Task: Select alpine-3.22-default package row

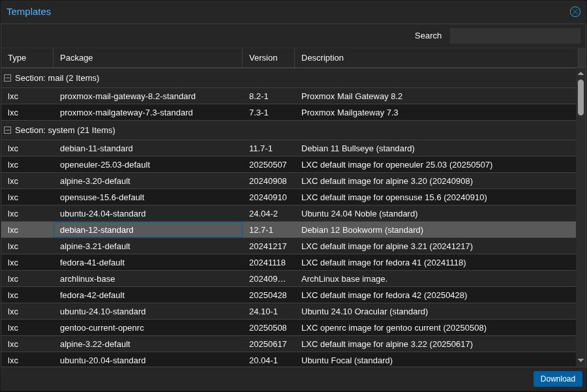Action: [289, 344]
